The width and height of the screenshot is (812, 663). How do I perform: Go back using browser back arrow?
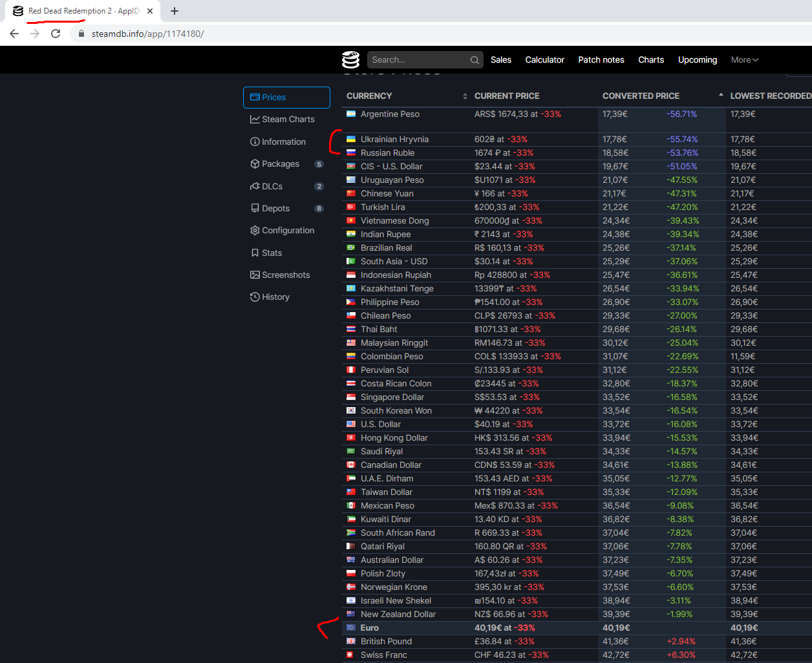(14, 34)
